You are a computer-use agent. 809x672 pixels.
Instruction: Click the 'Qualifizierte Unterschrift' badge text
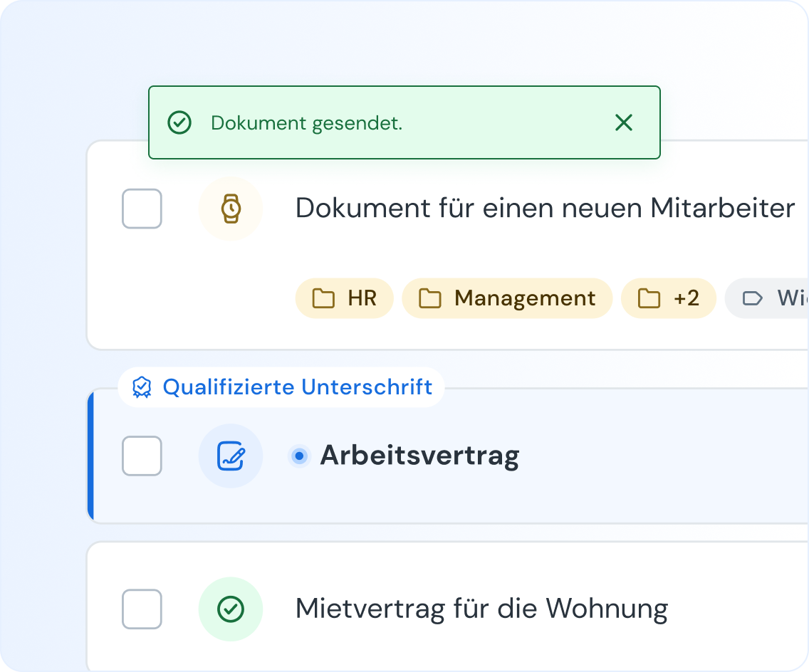tap(297, 387)
